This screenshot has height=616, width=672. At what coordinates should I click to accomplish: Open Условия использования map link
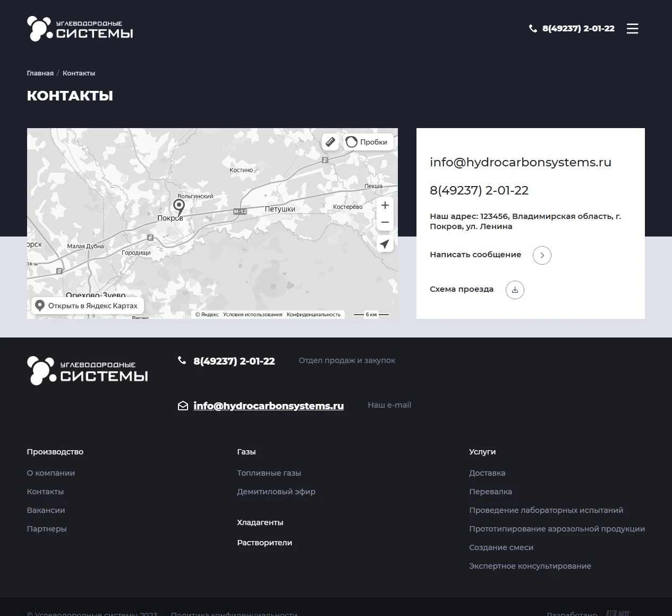tap(253, 315)
